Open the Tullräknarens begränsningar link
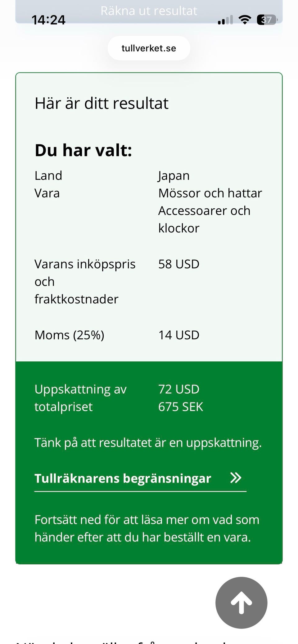This screenshot has width=298, height=644. coord(123,478)
